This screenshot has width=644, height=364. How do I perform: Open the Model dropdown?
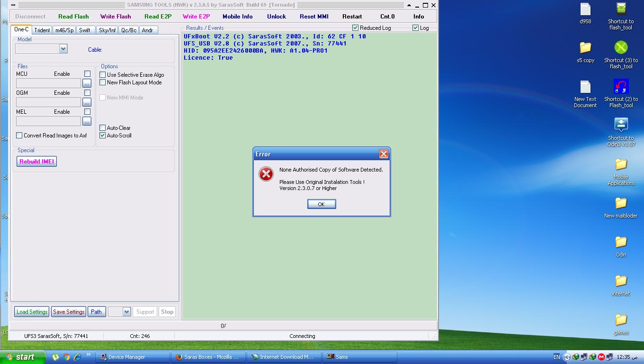click(63, 49)
